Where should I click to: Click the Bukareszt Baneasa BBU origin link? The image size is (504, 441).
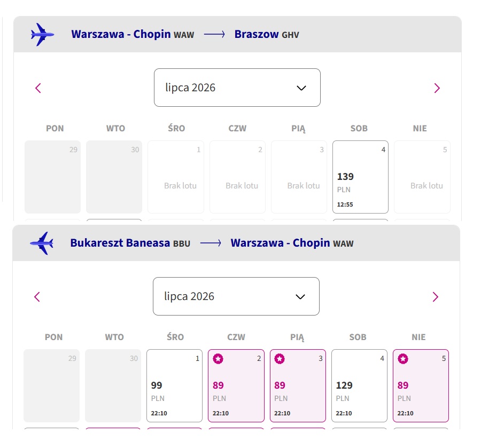point(130,243)
